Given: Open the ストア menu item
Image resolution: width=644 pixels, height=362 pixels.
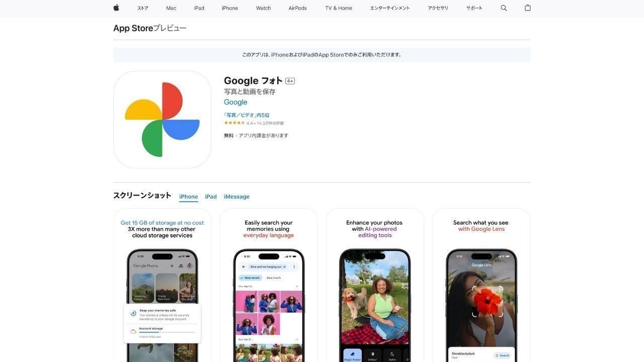Looking at the screenshot, I should pyautogui.click(x=143, y=8).
